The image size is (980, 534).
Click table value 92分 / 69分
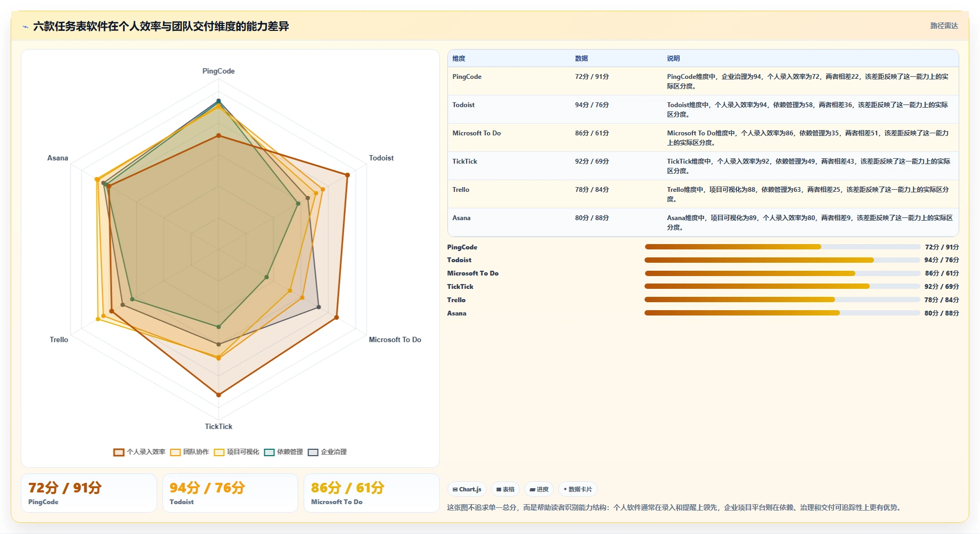(592, 161)
